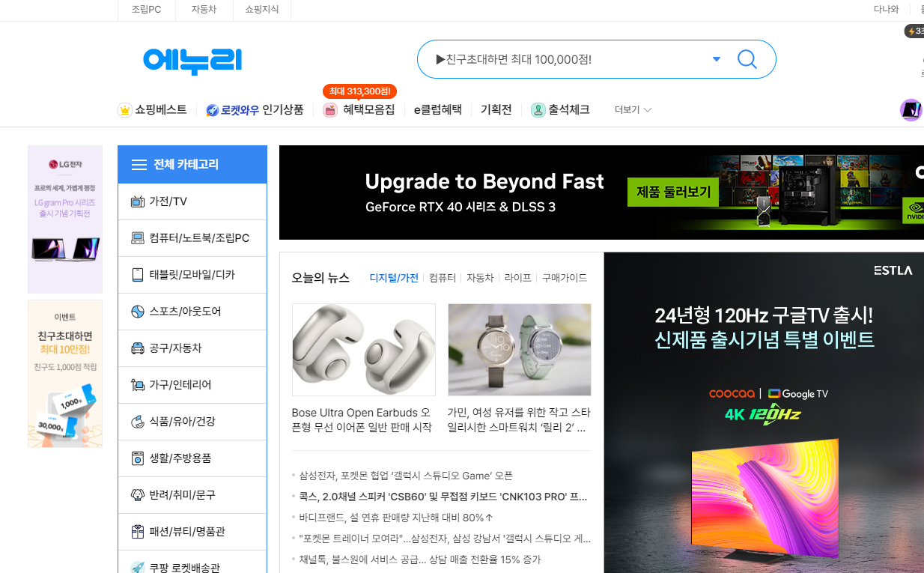Click the 반려/취미/문구 category icon
Screen dimensions: 924x573
pos(138,494)
